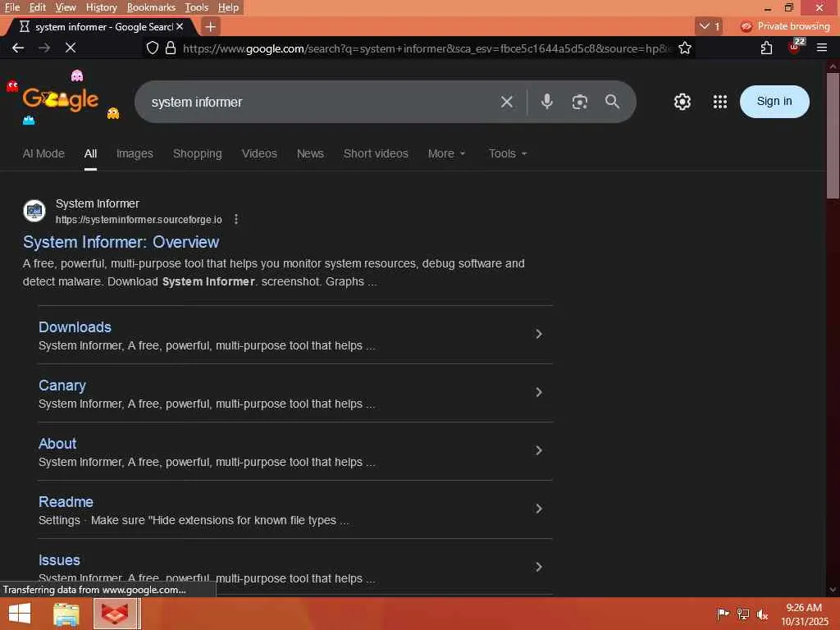This screenshot has width=840, height=630.
Task: Click the browser address bar URL
Action: tap(426, 48)
